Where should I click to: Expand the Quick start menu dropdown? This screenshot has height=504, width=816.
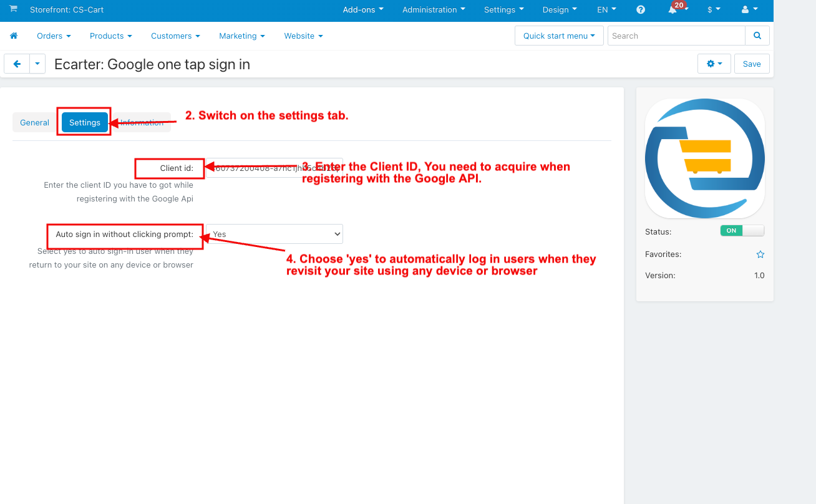560,36
